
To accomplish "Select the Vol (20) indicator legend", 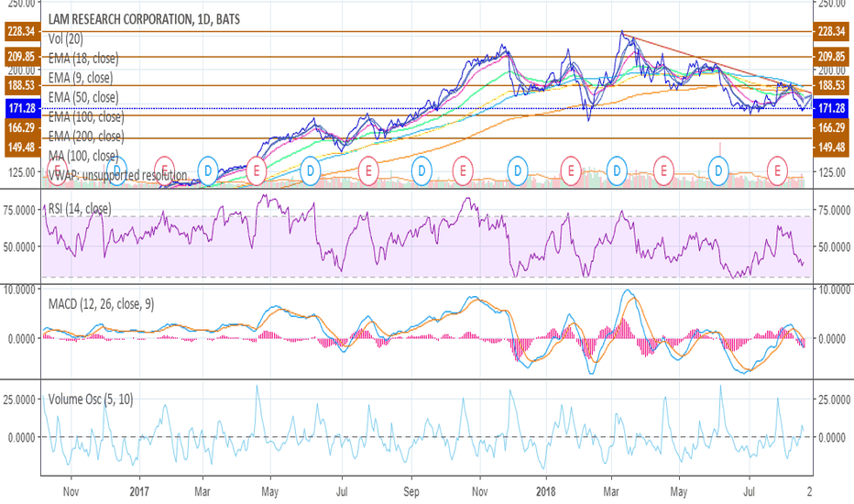I will click(x=65, y=38).
